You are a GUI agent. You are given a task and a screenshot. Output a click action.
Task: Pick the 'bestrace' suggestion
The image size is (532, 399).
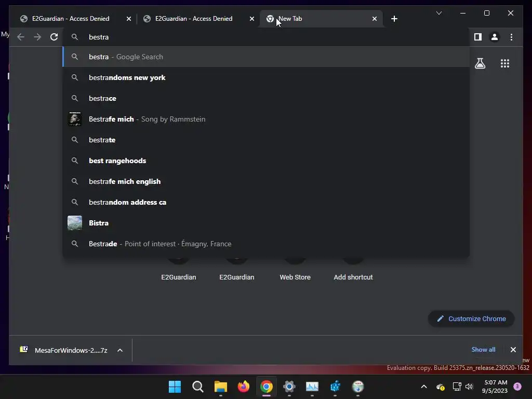coord(267,98)
